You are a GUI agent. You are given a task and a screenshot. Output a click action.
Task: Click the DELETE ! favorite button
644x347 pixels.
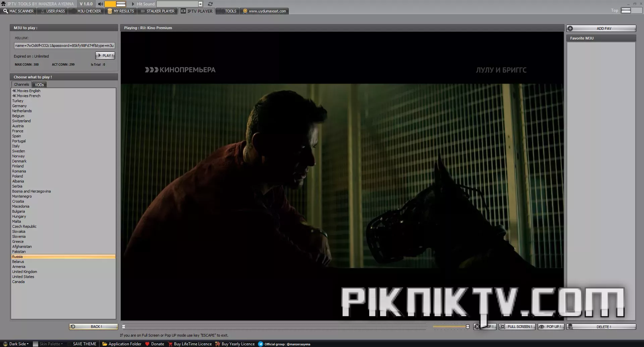point(601,327)
